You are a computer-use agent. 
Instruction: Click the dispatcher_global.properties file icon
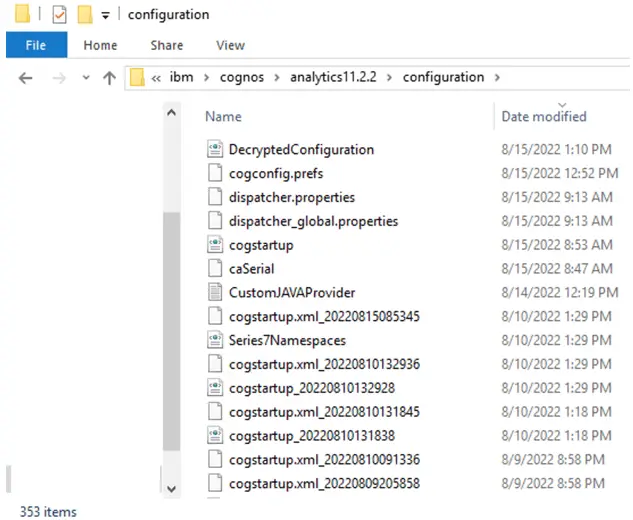coord(215,221)
